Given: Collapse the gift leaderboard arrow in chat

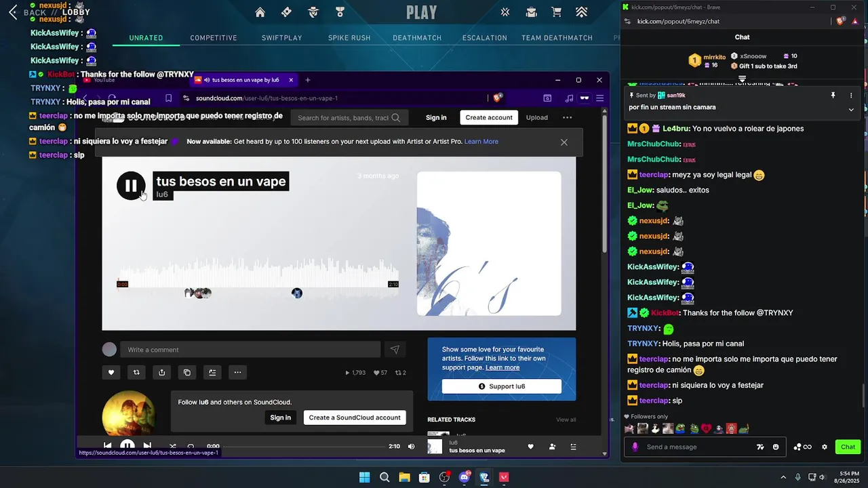Looking at the screenshot, I should click(x=742, y=79).
